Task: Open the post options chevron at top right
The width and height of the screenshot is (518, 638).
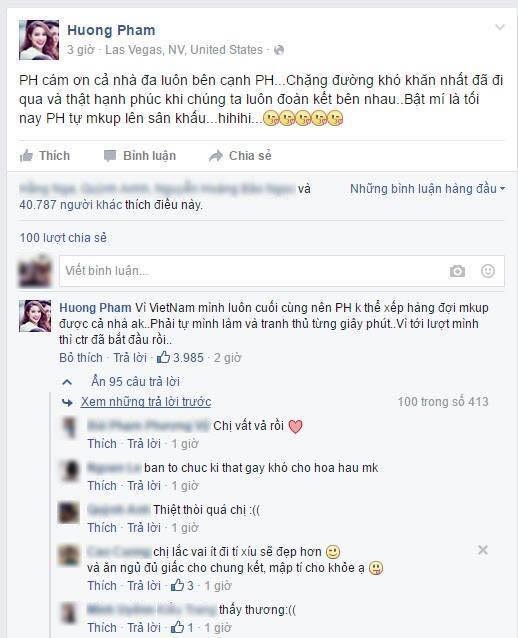Action: point(500,27)
